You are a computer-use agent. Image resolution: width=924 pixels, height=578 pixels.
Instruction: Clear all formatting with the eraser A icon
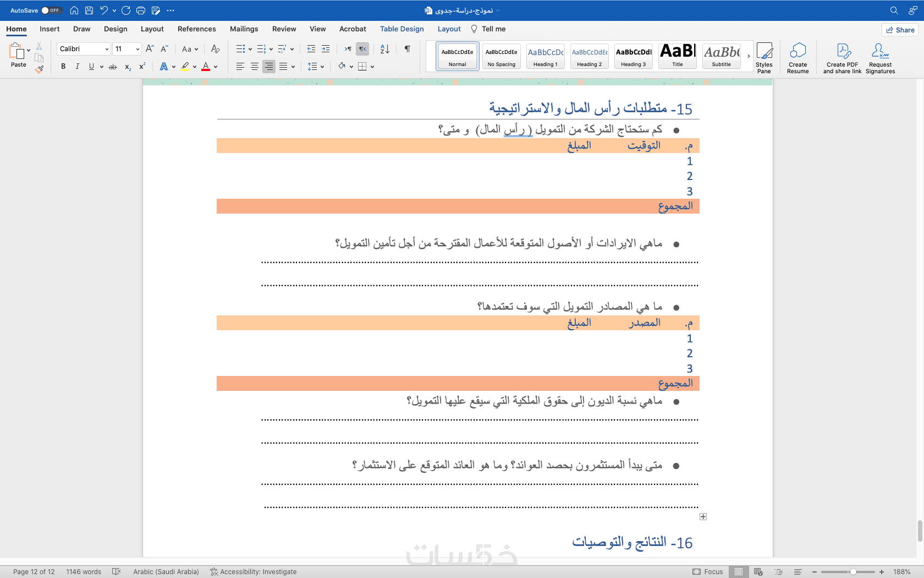(216, 49)
